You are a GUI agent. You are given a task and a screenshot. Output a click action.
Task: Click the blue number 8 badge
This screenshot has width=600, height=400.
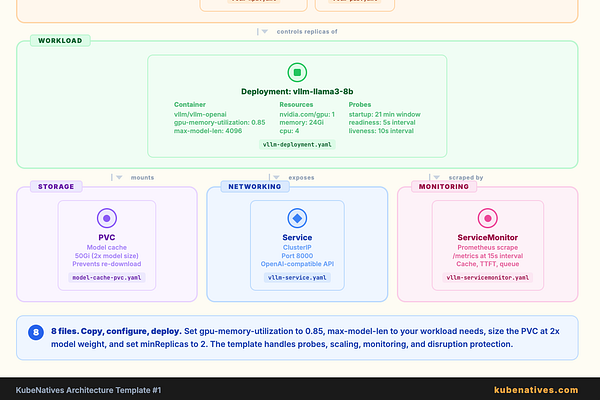coord(36,332)
